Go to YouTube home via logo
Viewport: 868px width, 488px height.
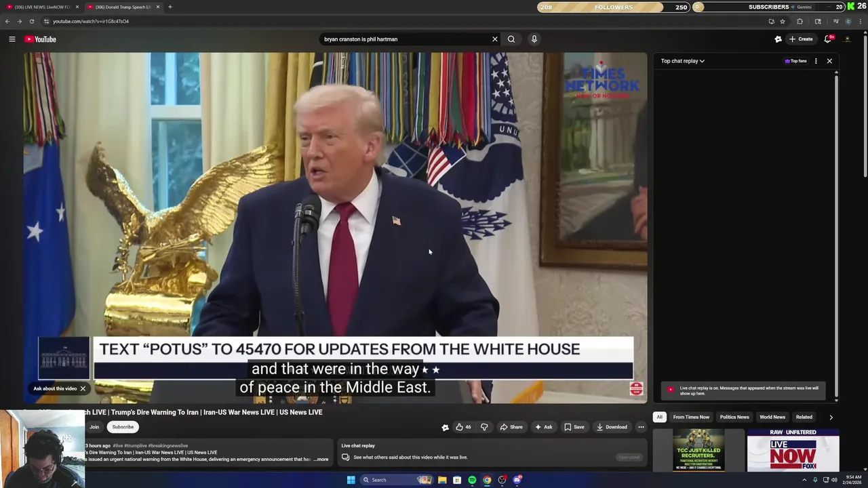[41, 39]
